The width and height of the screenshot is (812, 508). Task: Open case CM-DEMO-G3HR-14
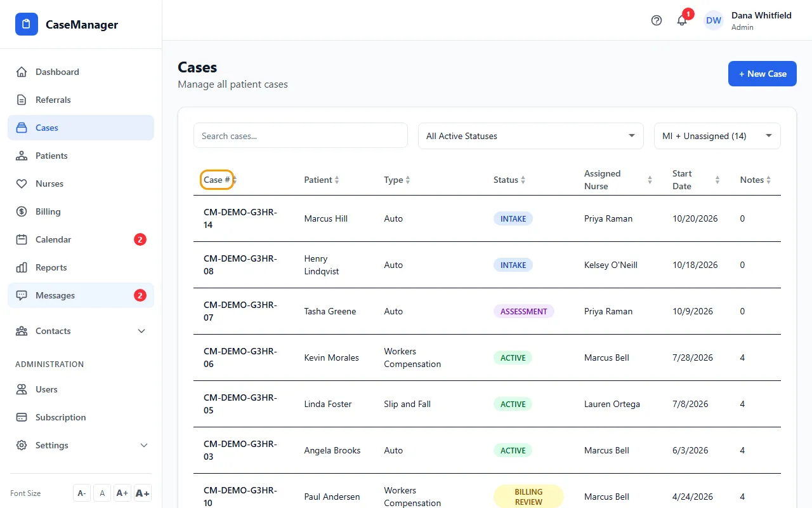coord(240,218)
